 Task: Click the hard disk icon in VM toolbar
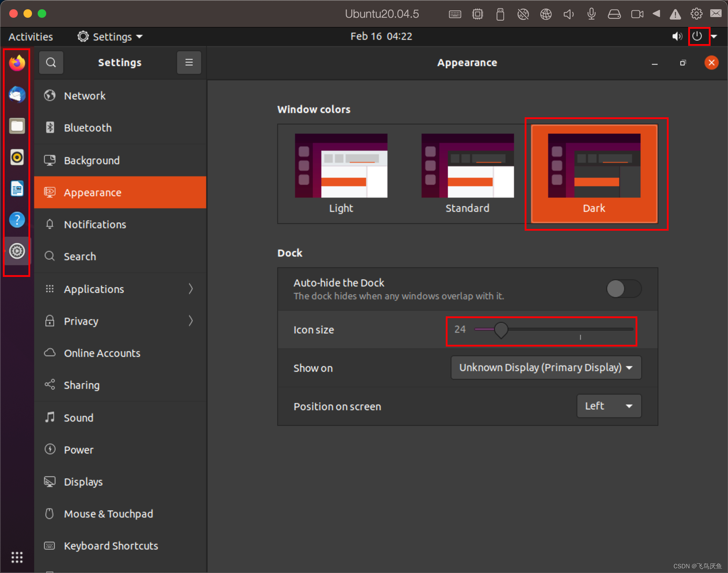coord(614,14)
